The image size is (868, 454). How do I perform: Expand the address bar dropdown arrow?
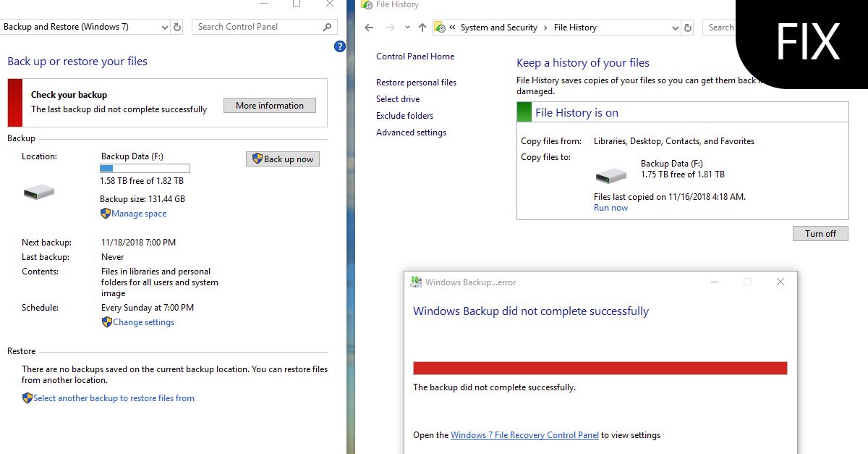676,27
